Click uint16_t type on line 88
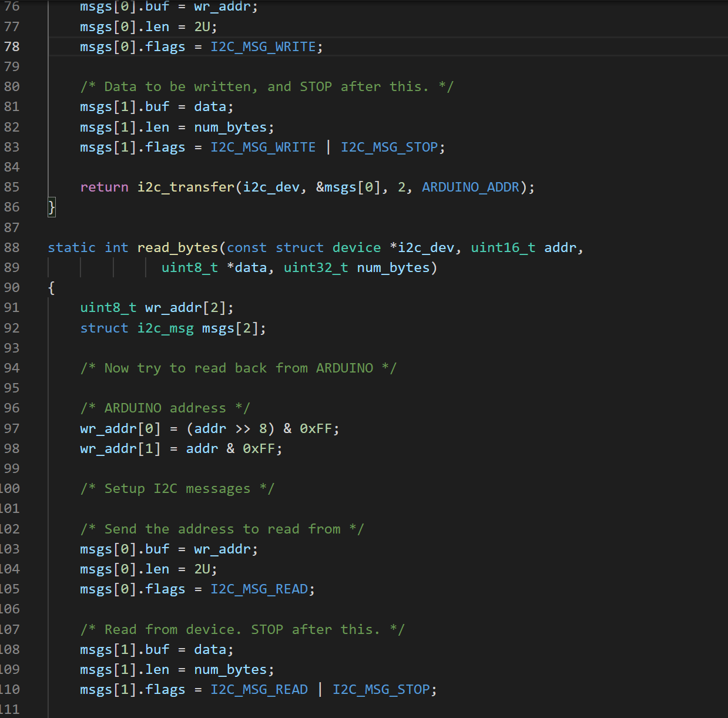 (x=503, y=247)
